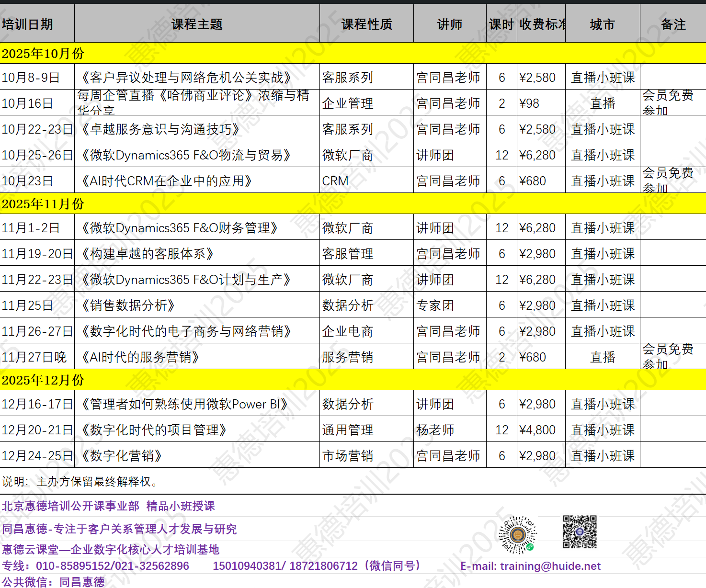Screen dimensions: 706x588
Task: Click the circular mini-program code logo
Action: (x=517, y=535)
